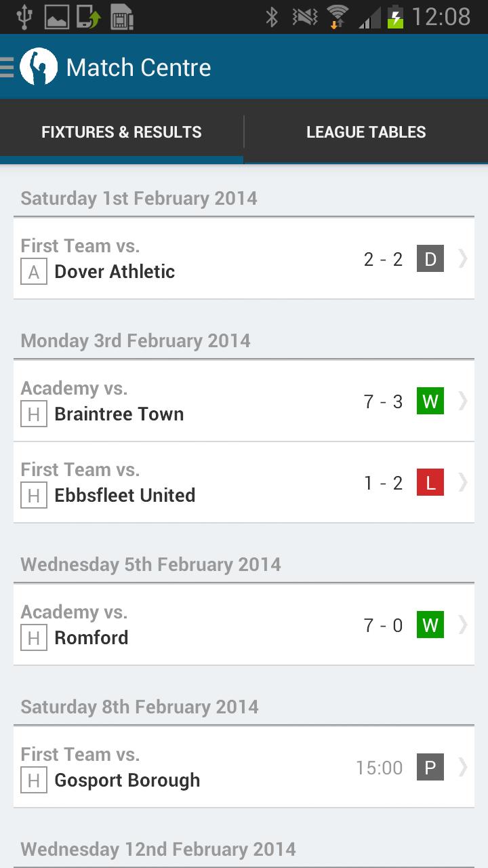488x868 pixels.
Task: Tap the red L badge on Ebbsfleet United result
Action: (x=429, y=482)
